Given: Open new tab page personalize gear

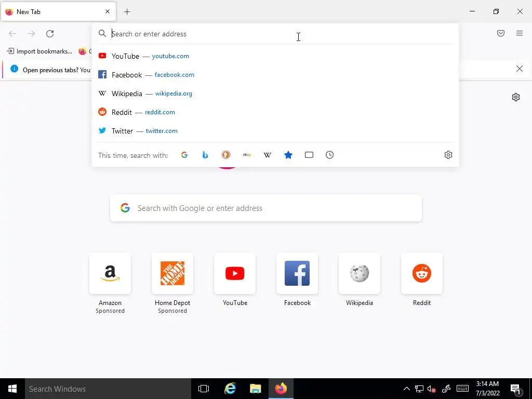Looking at the screenshot, I should [x=516, y=97].
